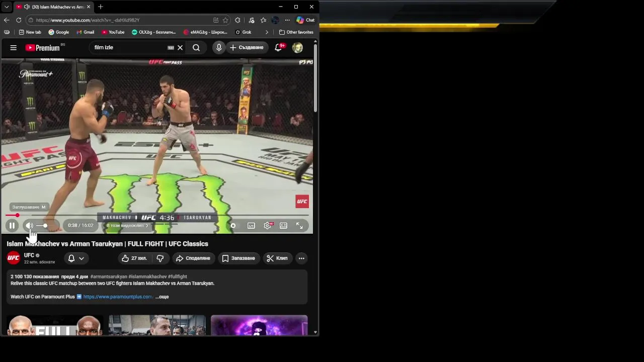This screenshot has height=362, width=644.
Task: Toggle the autoplay switch in player
Action: pos(233,226)
